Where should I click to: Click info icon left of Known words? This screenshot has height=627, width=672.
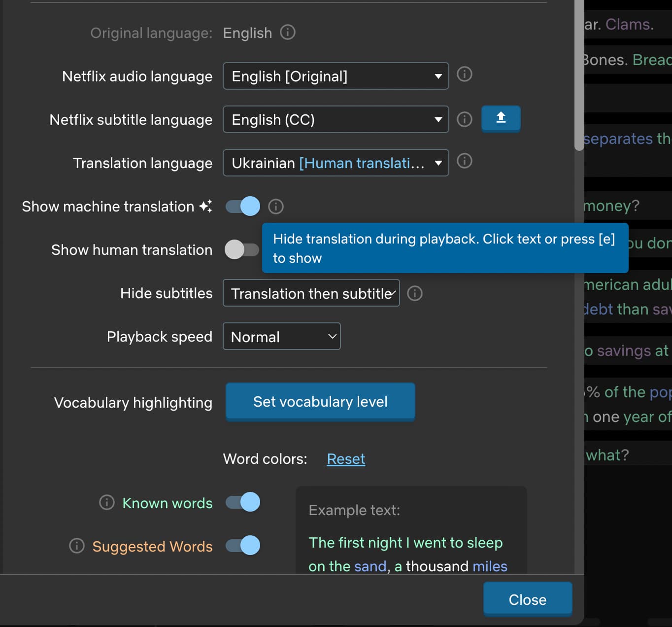(x=107, y=502)
